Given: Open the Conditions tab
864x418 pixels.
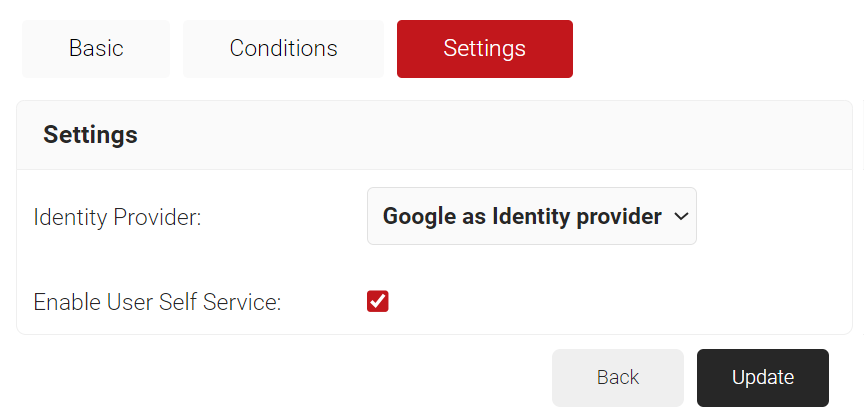Looking at the screenshot, I should pyautogui.click(x=283, y=49).
